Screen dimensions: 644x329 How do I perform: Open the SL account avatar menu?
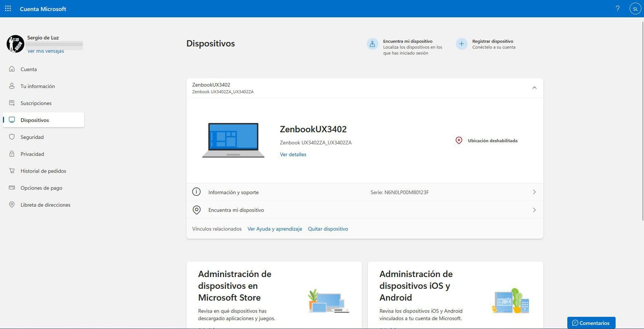point(635,8)
